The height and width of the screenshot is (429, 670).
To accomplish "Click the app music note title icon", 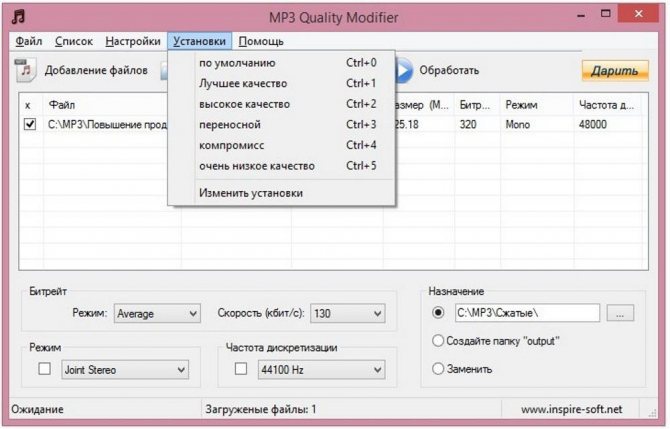I will click(x=18, y=17).
